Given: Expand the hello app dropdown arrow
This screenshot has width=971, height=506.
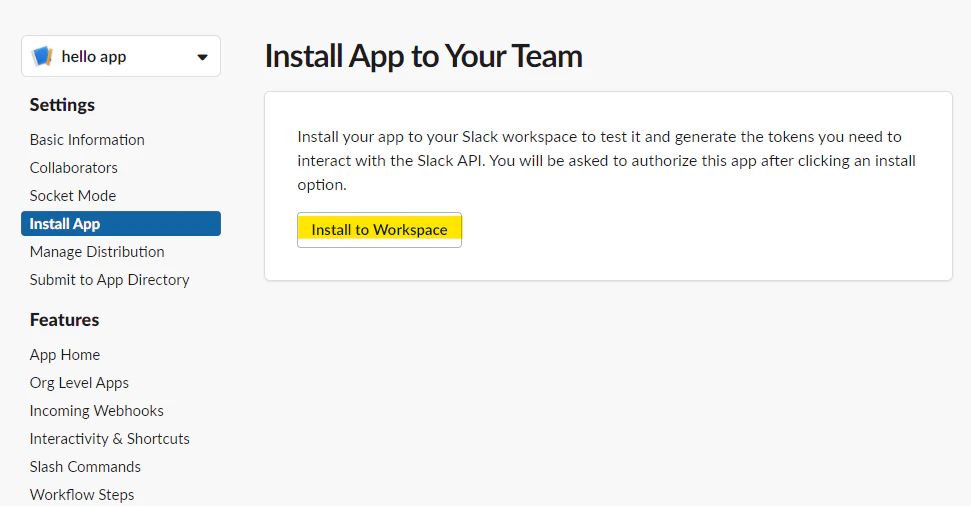Looking at the screenshot, I should coord(202,57).
